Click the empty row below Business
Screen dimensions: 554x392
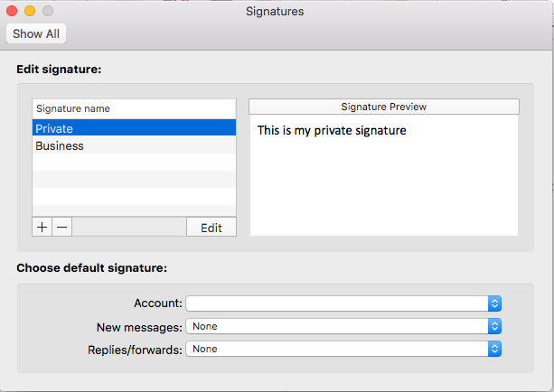135,162
